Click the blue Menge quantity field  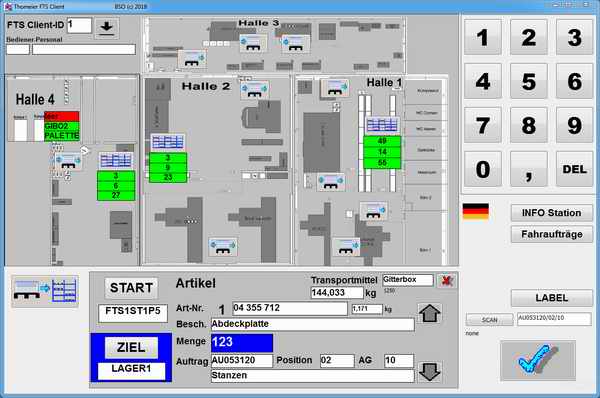[x=242, y=343]
